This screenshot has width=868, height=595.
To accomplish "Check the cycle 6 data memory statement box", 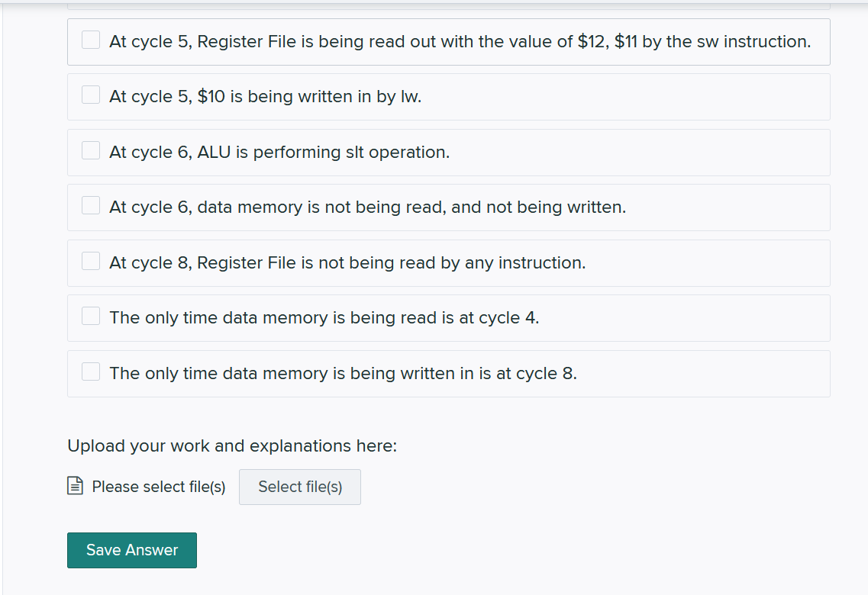I will pyautogui.click(x=91, y=204).
